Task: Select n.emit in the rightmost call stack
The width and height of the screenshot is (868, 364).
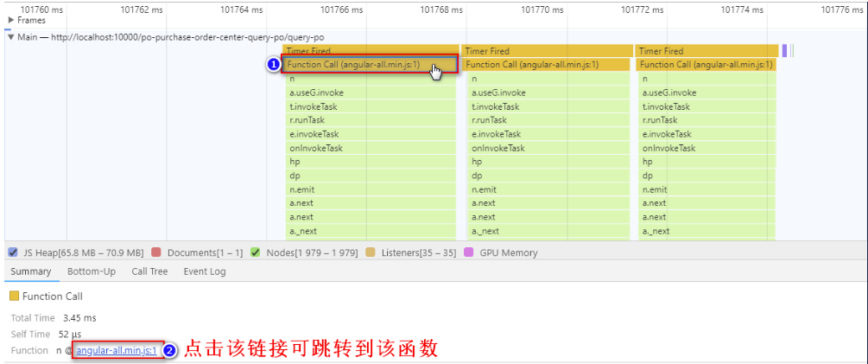Action: tap(707, 189)
